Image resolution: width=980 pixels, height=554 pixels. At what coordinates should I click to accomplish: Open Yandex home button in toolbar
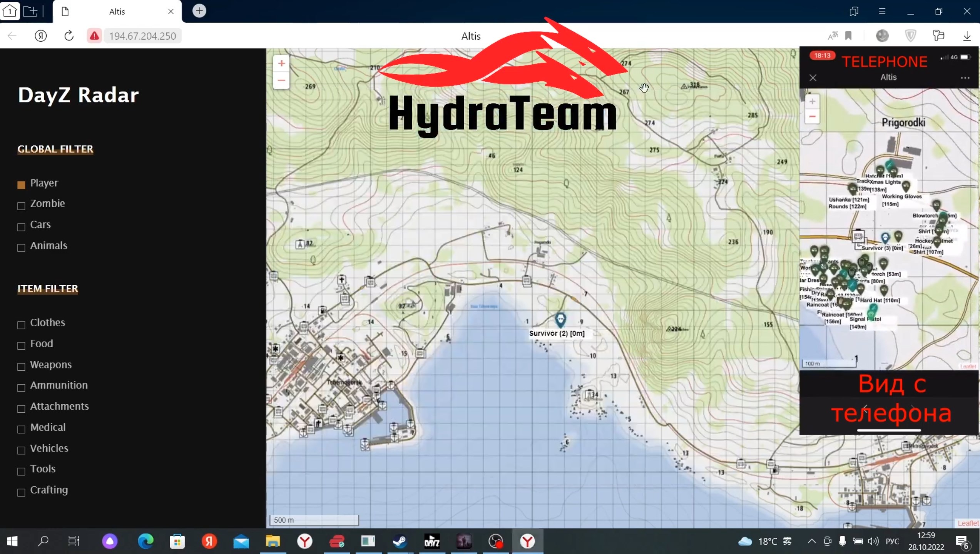pyautogui.click(x=41, y=36)
